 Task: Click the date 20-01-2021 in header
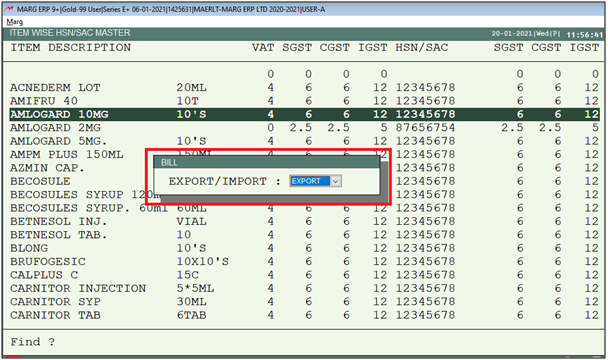click(512, 34)
